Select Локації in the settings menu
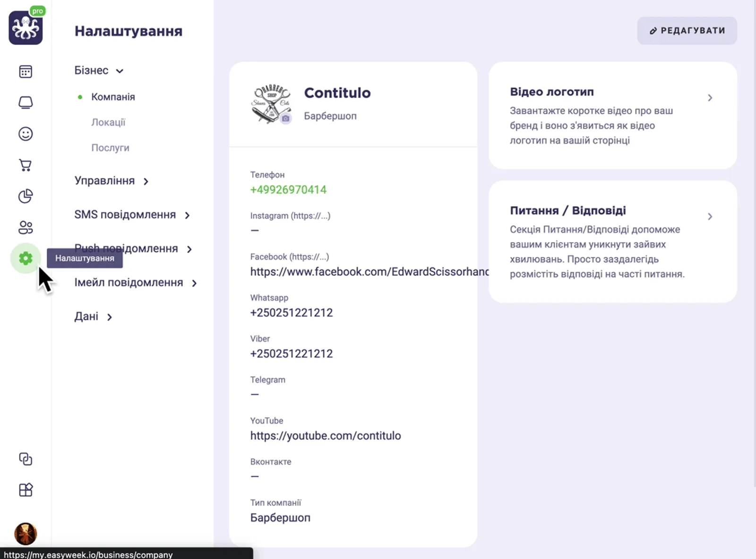 (108, 122)
